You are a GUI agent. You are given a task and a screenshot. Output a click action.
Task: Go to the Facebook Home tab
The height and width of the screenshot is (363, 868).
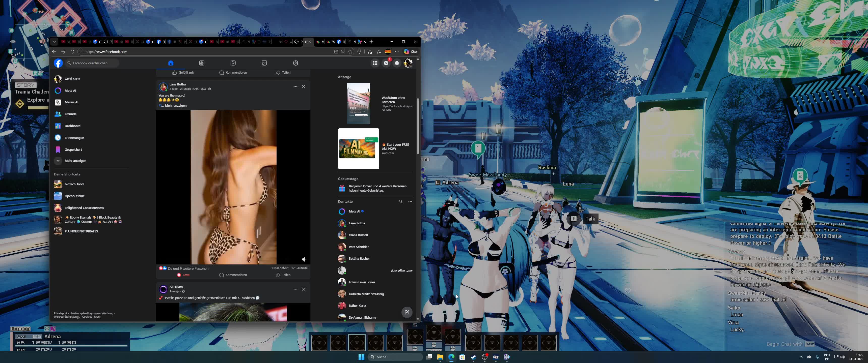171,63
